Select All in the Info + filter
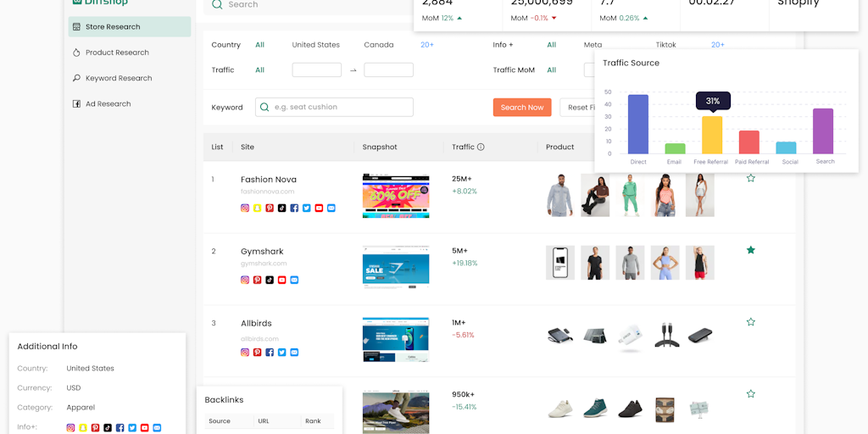The width and height of the screenshot is (868, 434). tap(551, 45)
